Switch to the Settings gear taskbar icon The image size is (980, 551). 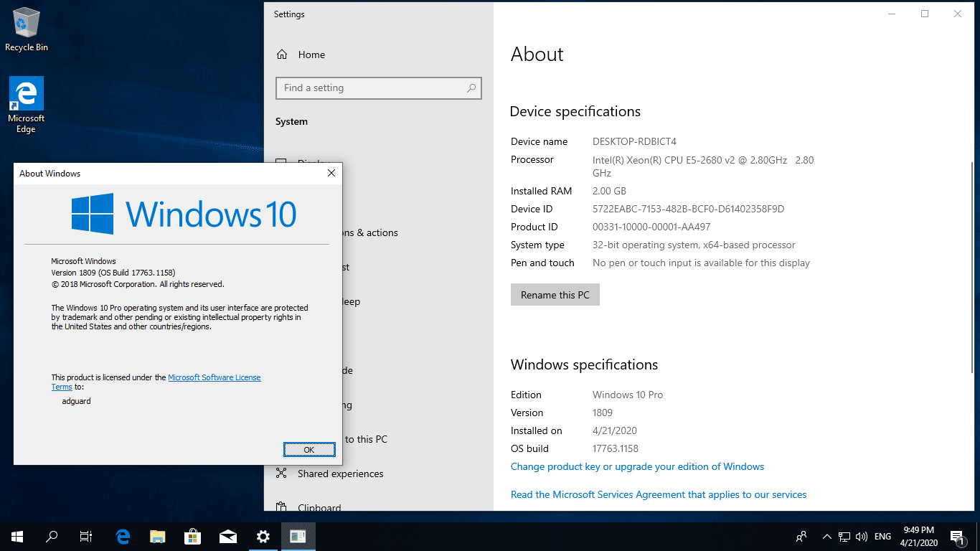[263, 537]
